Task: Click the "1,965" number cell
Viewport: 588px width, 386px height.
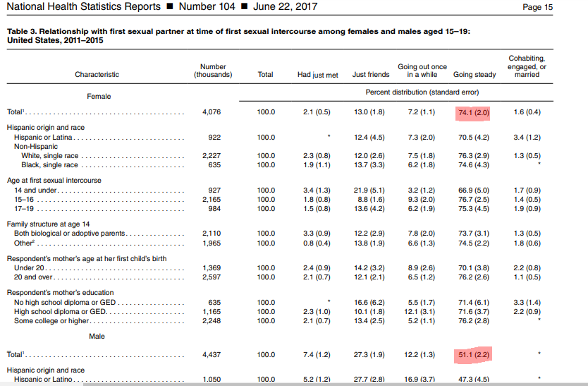Action: [x=212, y=243]
